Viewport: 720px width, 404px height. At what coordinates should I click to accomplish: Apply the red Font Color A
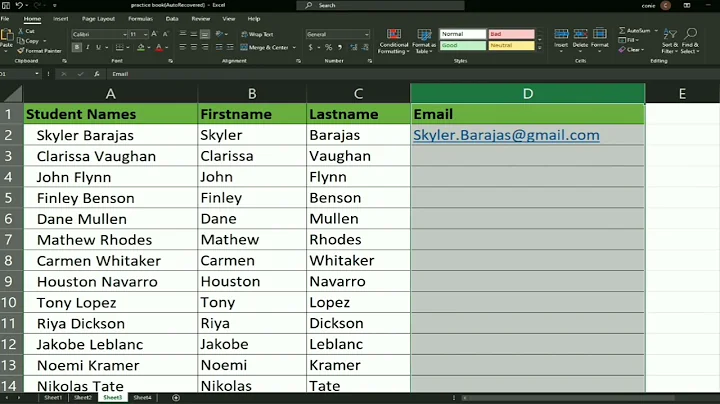159,47
